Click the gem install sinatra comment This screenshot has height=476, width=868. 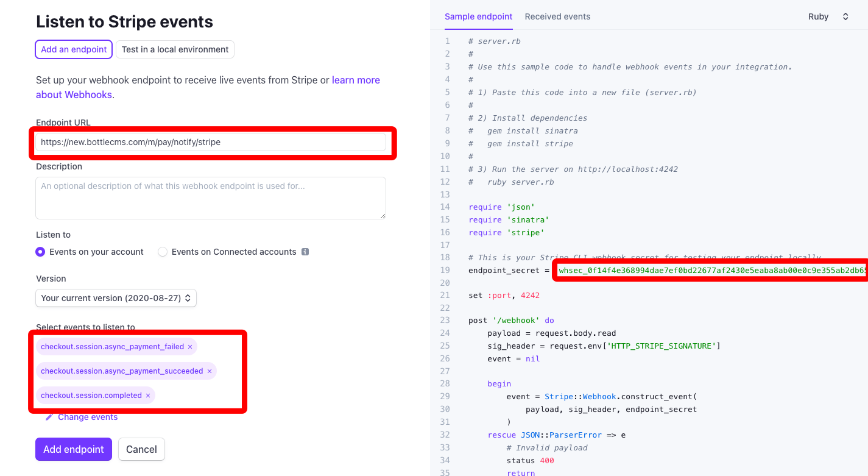(x=523, y=130)
